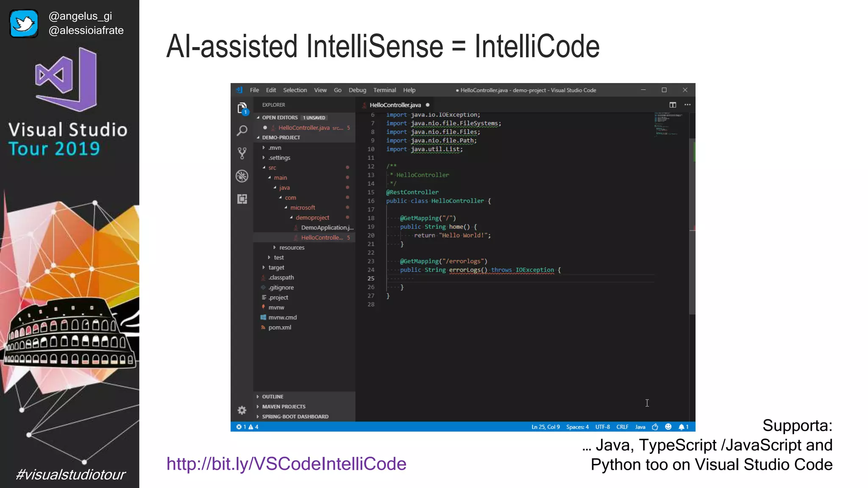Click Spaces: 4 indentation setting
868x488 pixels.
(577, 427)
